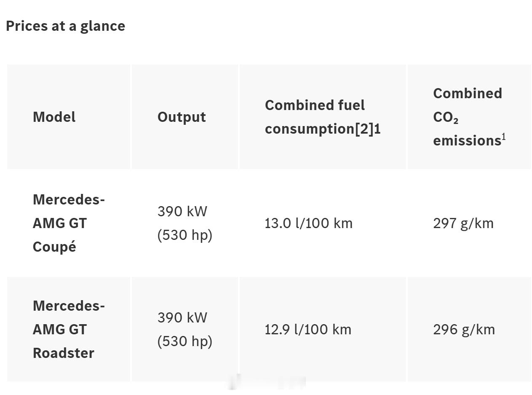Viewport: 532px width, 395px height.
Task: Click the word "Coupé" in the model name
Action: pyautogui.click(x=54, y=247)
